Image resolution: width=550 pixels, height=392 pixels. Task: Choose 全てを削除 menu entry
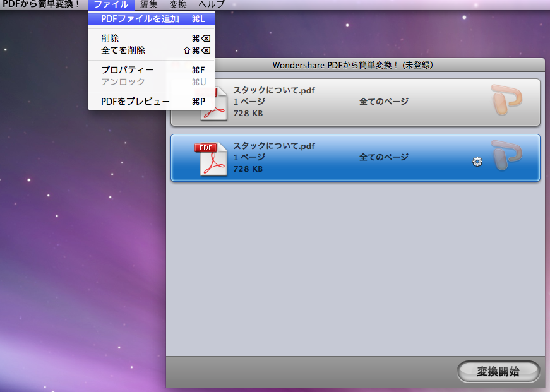point(151,50)
